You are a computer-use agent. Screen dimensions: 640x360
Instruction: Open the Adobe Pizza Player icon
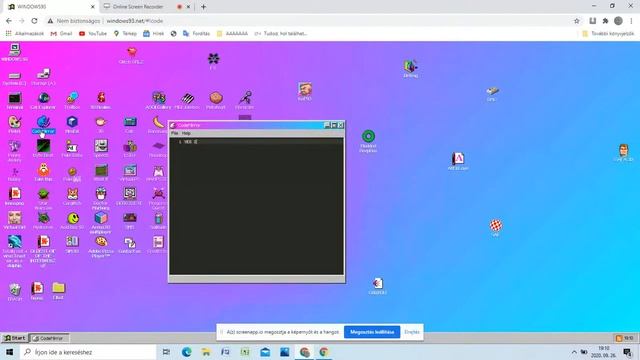click(x=101, y=247)
